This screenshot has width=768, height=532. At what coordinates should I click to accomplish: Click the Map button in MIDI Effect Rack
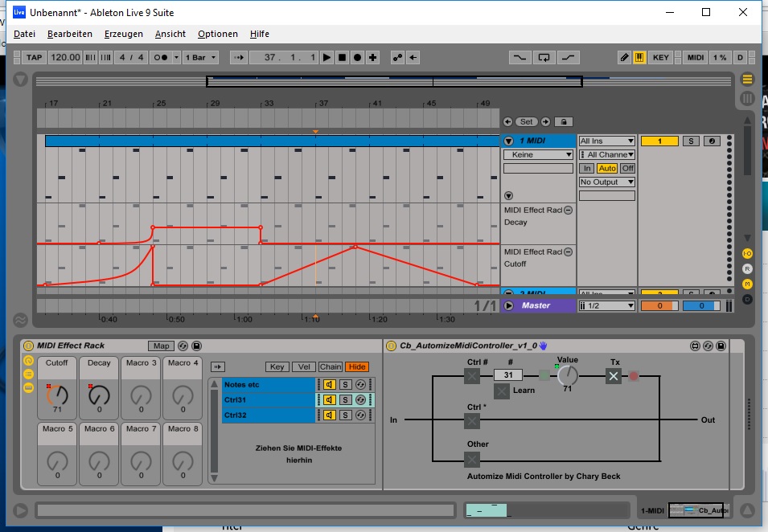coord(162,346)
